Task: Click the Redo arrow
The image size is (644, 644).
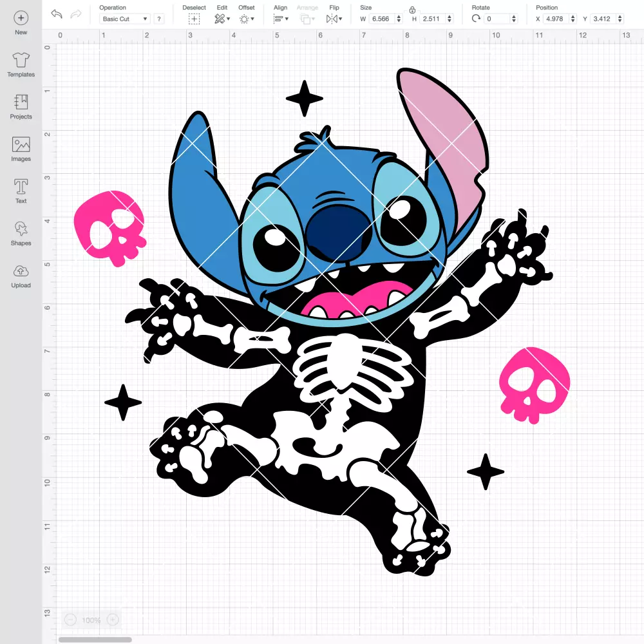Action: click(75, 14)
